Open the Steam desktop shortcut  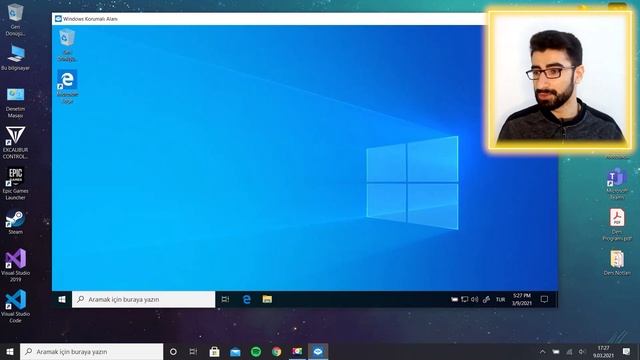click(x=15, y=222)
